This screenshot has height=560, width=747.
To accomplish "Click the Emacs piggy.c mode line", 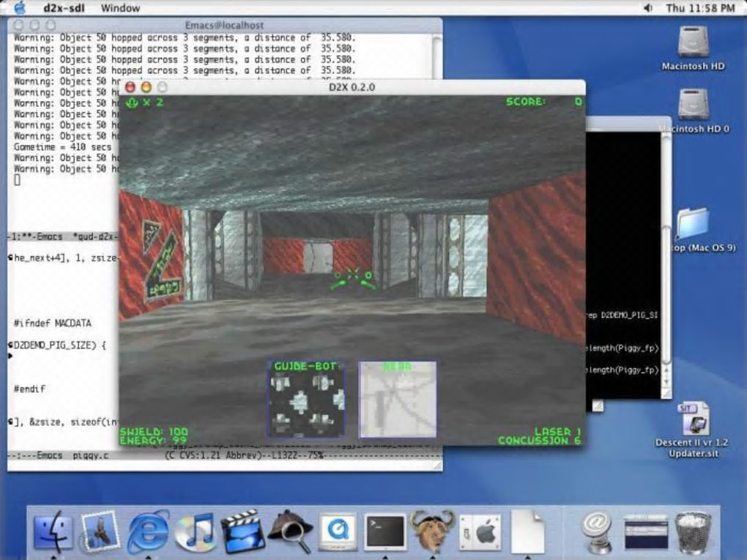I will [x=224, y=456].
